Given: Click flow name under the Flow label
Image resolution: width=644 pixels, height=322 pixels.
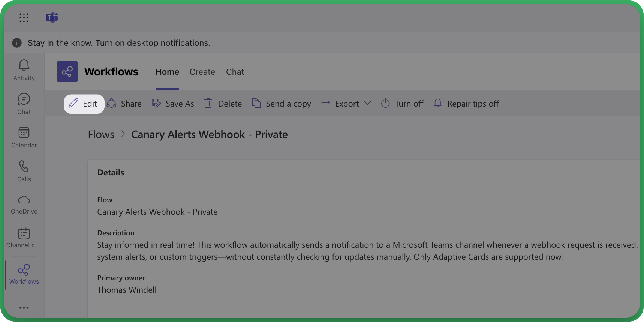Looking at the screenshot, I should 157,212.
